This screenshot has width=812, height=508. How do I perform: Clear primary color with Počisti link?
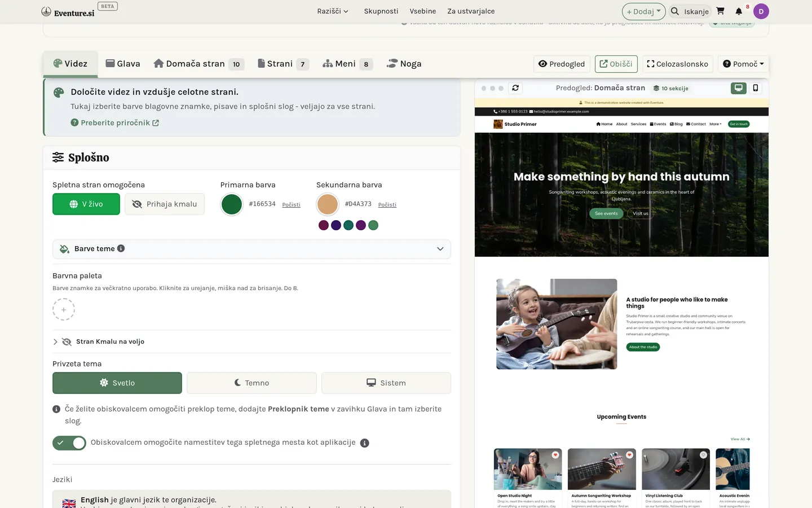pyautogui.click(x=291, y=205)
